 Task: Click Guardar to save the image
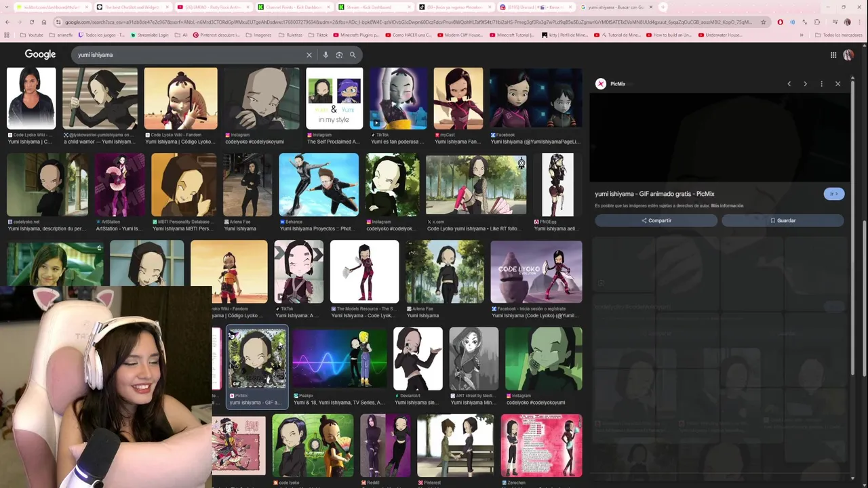pyautogui.click(x=783, y=220)
